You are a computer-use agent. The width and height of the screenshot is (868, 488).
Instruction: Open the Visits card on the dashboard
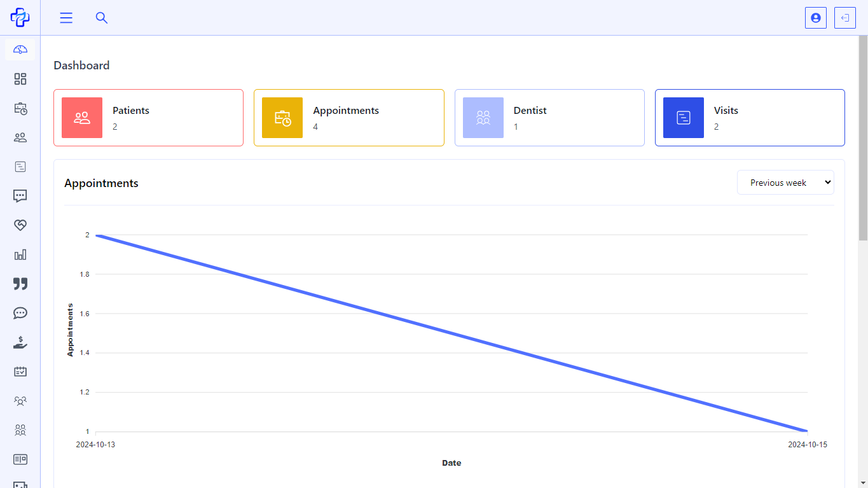[749, 118]
